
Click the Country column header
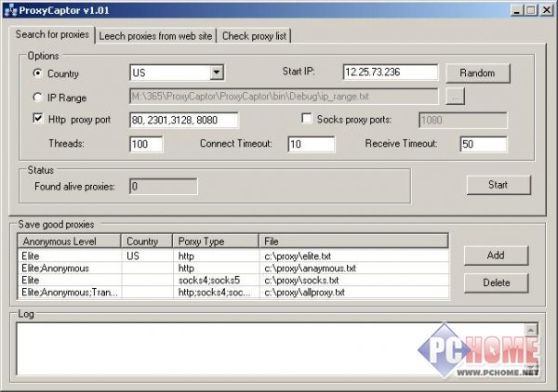point(147,242)
